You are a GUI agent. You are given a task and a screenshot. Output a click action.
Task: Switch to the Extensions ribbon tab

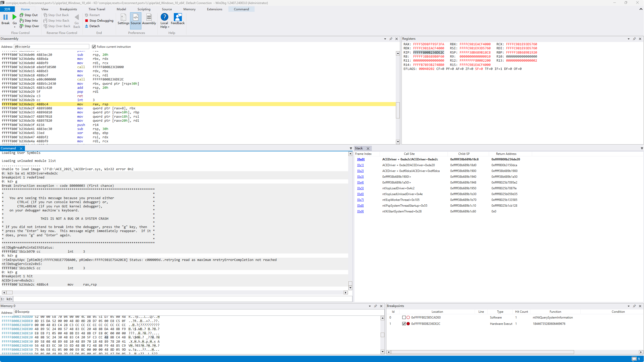tap(214, 9)
